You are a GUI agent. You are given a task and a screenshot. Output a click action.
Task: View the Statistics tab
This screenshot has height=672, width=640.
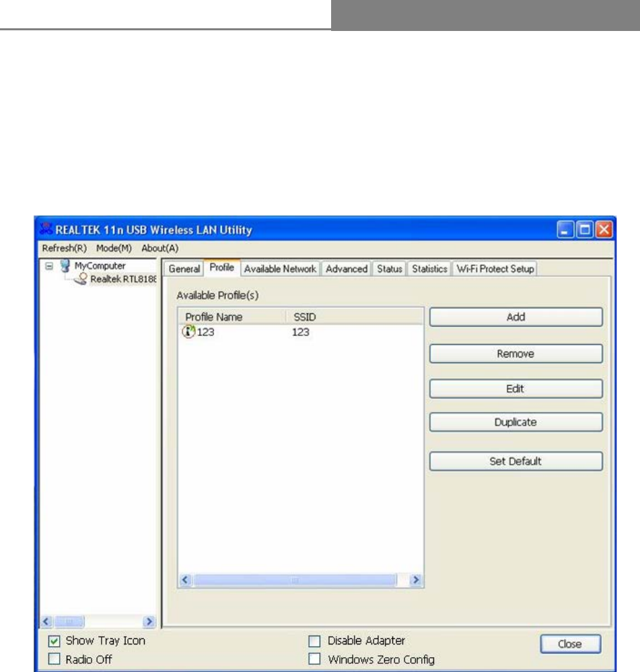[x=429, y=269]
